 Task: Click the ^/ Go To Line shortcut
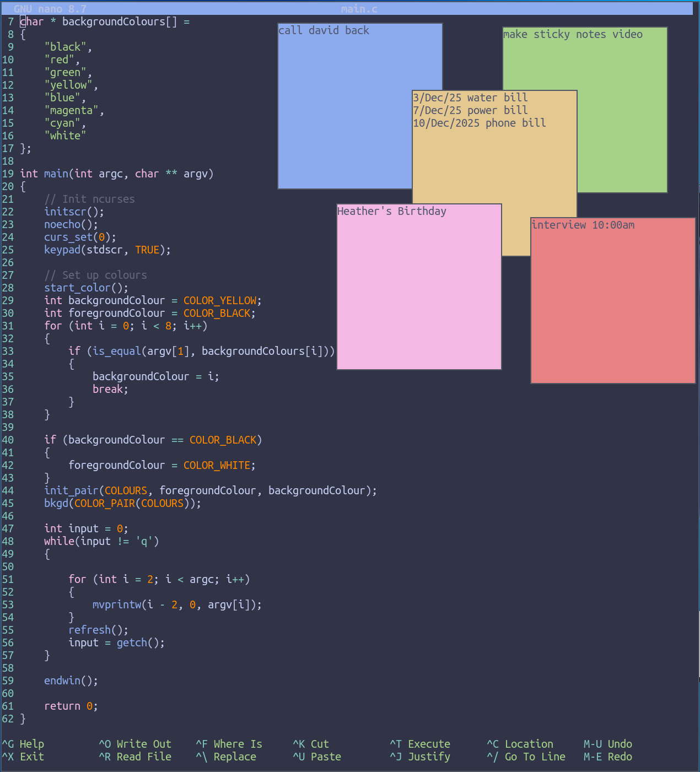click(x=526, y=757)
